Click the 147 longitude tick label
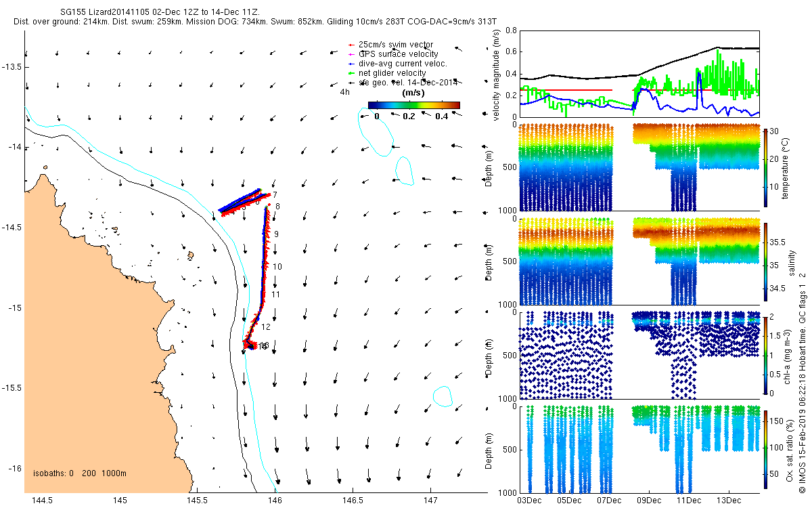 coord(430,500)
